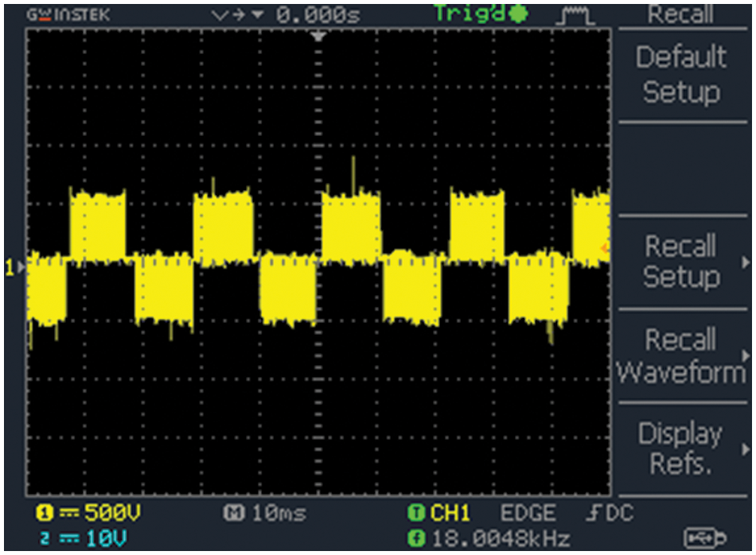Expand the Recall Setup submenu
The height and width of the screenshot is (555, 756).
[681, 261]
